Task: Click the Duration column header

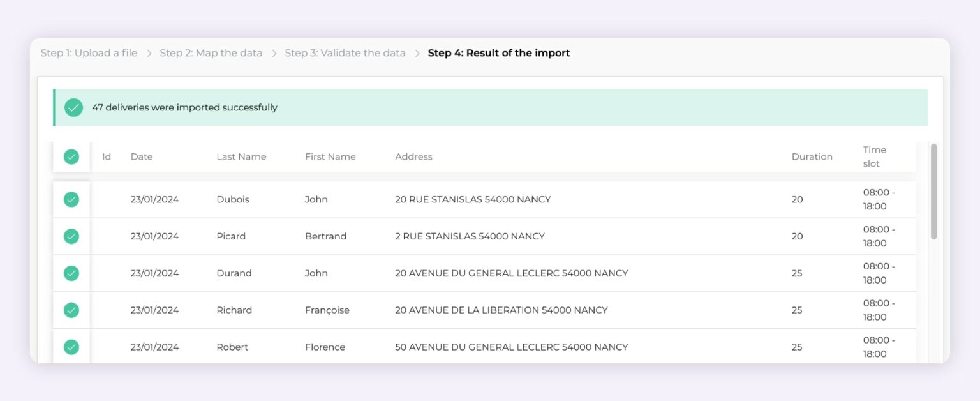Action: 812,156
